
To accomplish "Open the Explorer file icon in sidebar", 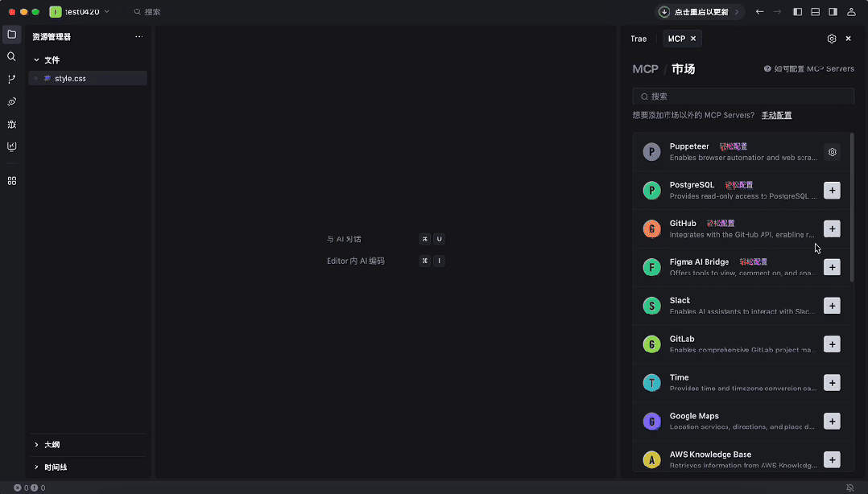I will [11, 35].
